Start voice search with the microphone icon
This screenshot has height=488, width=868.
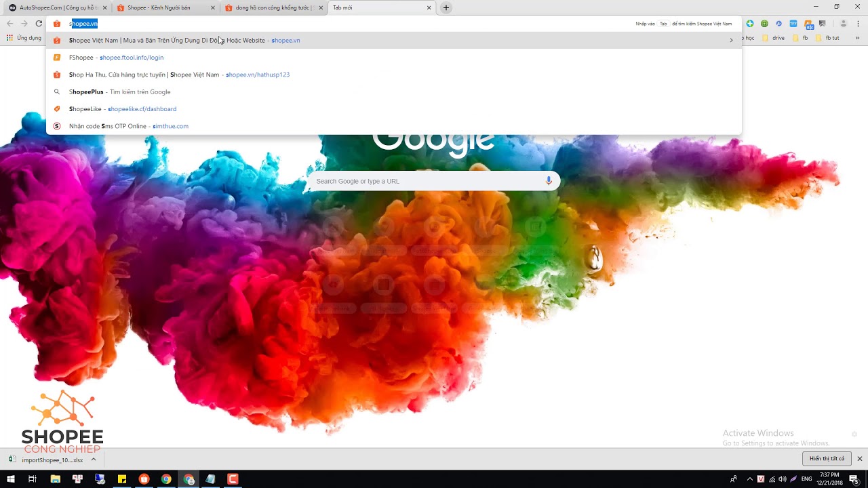[549, 181]
